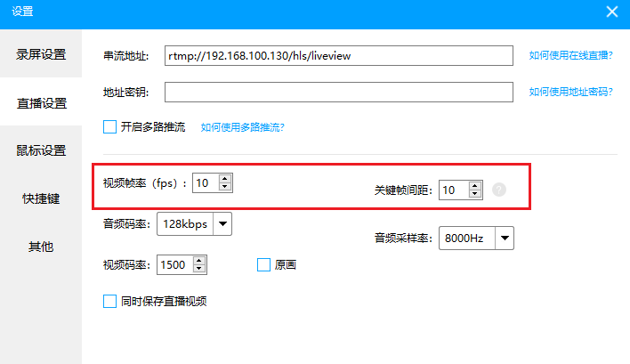Click the 如何使用多路推流 link

click(242, 127)
